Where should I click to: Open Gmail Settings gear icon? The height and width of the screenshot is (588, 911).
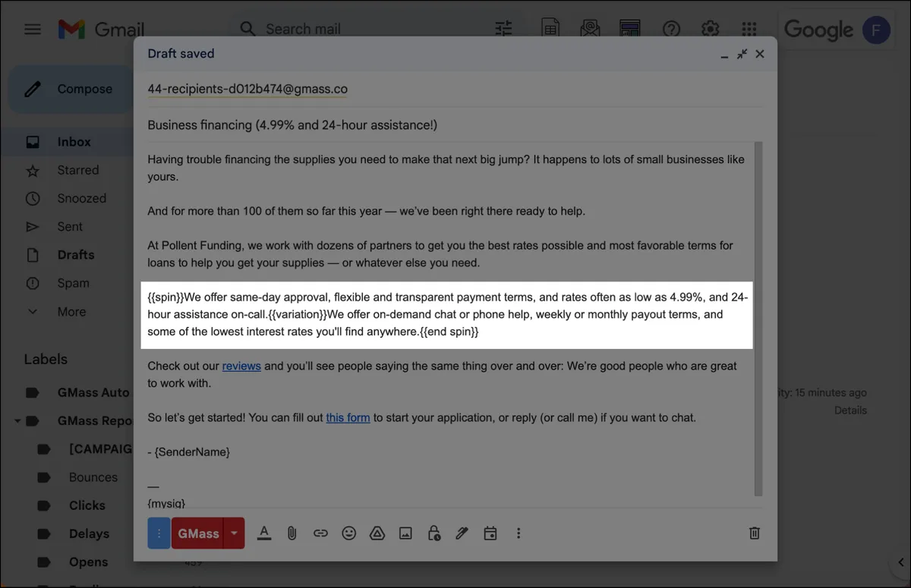coord(710,29)
